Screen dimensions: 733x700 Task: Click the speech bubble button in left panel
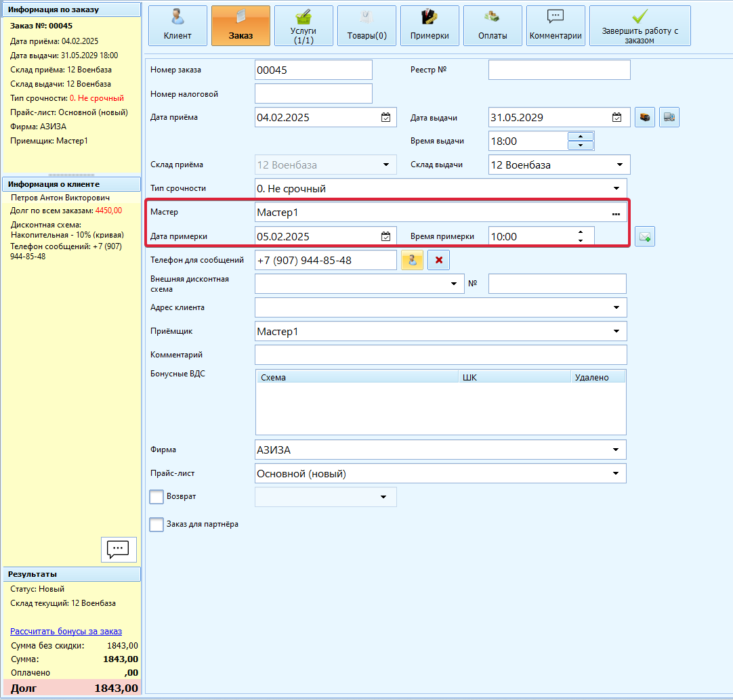tap(119, 548)
